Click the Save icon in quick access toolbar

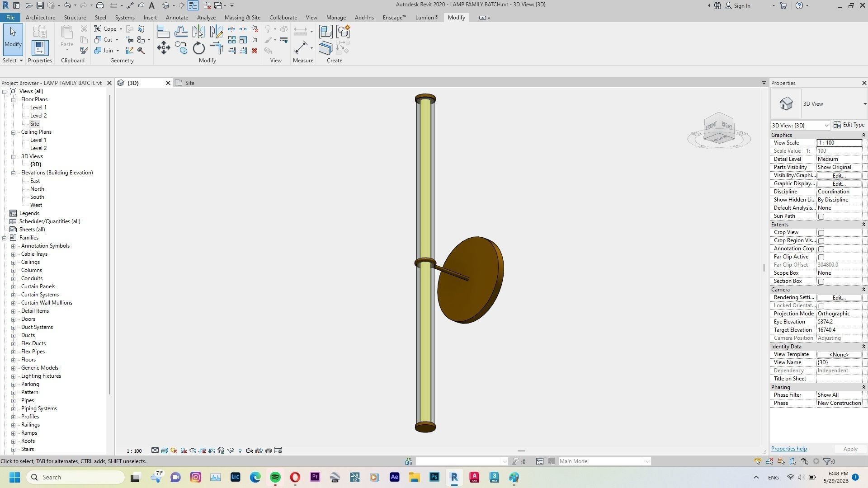pyautogui.click(x=40, y=5)
